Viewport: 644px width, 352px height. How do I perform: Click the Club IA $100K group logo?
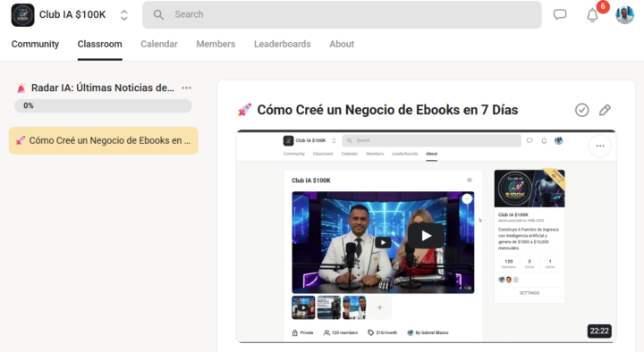(22, 15)
